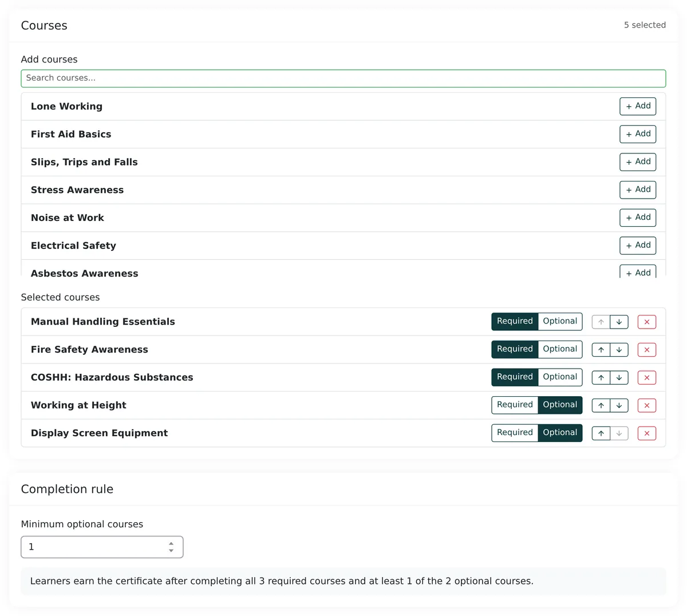Remove Working at Height course
This screenshot has width=687, height=616.
pyautogui.click(x=647, y=405)
